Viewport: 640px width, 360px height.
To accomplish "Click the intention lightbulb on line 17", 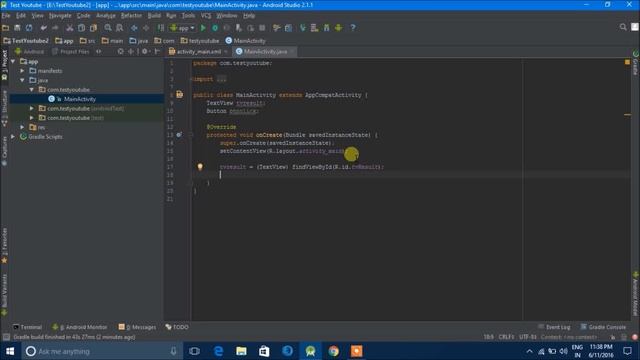I will coord(200,167).
